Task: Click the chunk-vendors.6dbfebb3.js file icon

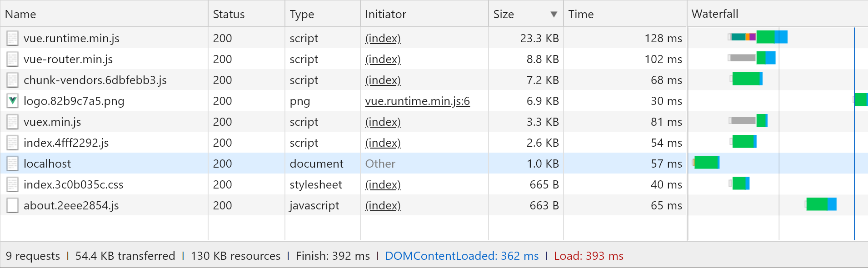Action: [x=12, y=80]
